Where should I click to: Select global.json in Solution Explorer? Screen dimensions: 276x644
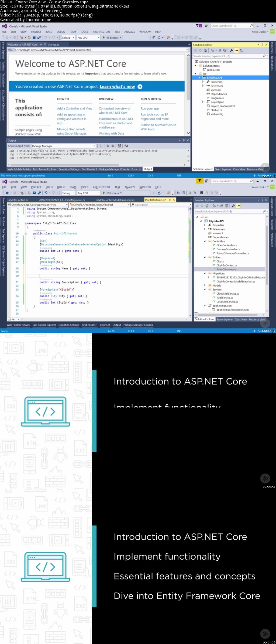(213, 70)
